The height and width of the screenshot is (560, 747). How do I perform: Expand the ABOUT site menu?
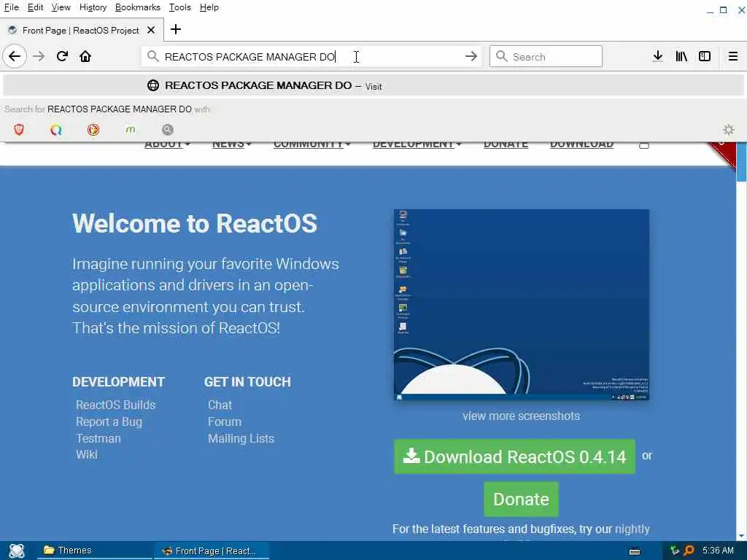coord(167,144)
